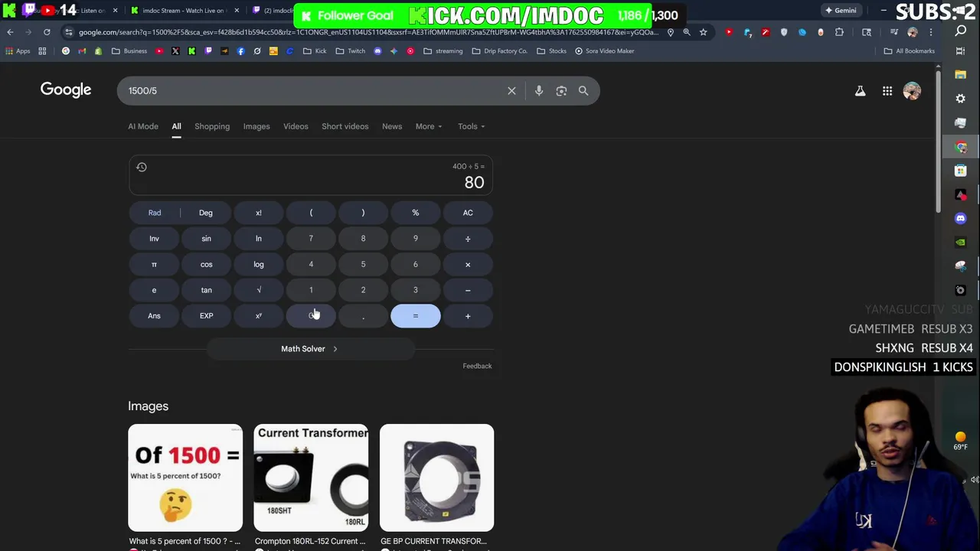
Task: Select the All results tab
Action: [x=176, y=126]
